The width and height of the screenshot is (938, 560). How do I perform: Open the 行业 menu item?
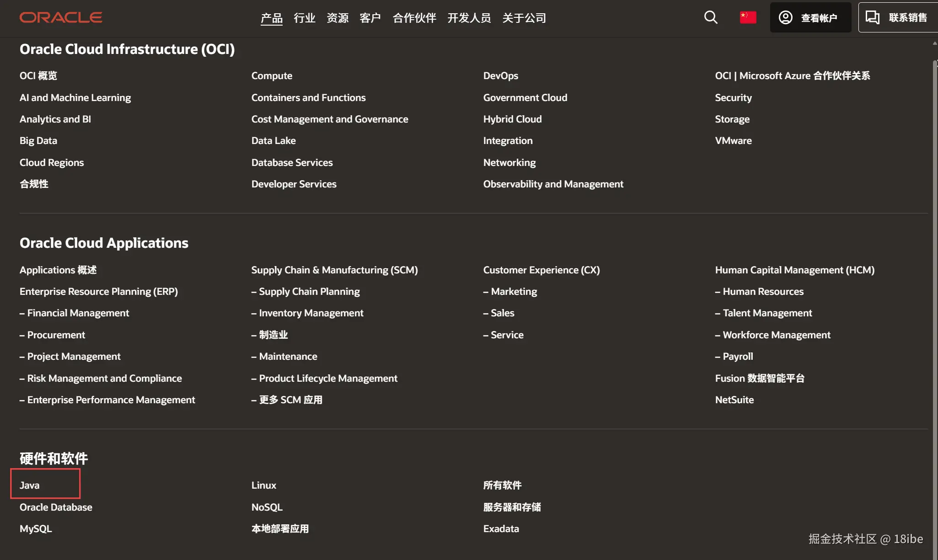(304, 18)
